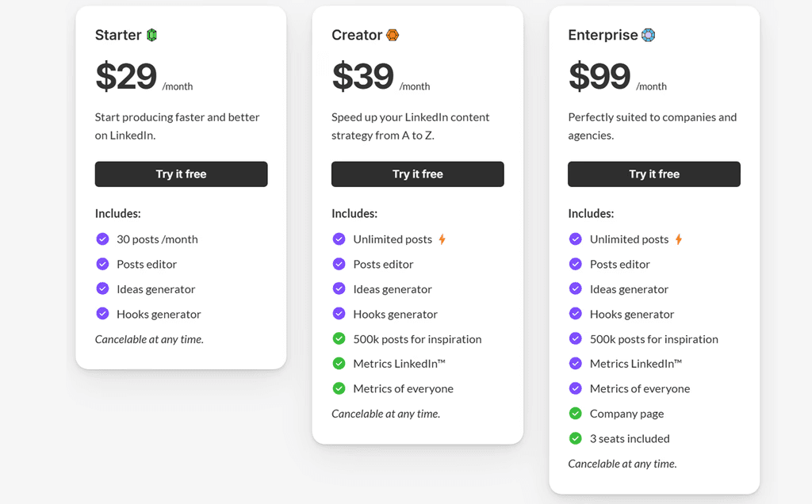Click Starter's purple check for Hooks generator
The image size is (812, 504).
tap(102, 314)
